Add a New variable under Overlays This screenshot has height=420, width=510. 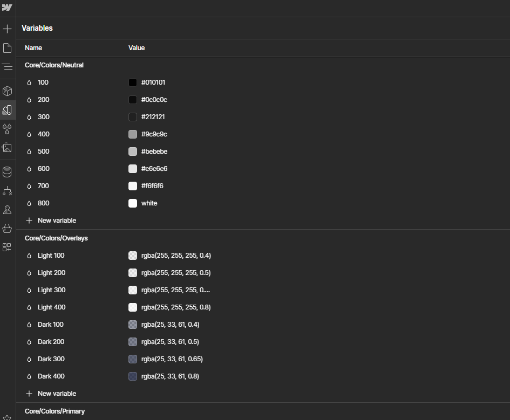(x=51, y=393)
